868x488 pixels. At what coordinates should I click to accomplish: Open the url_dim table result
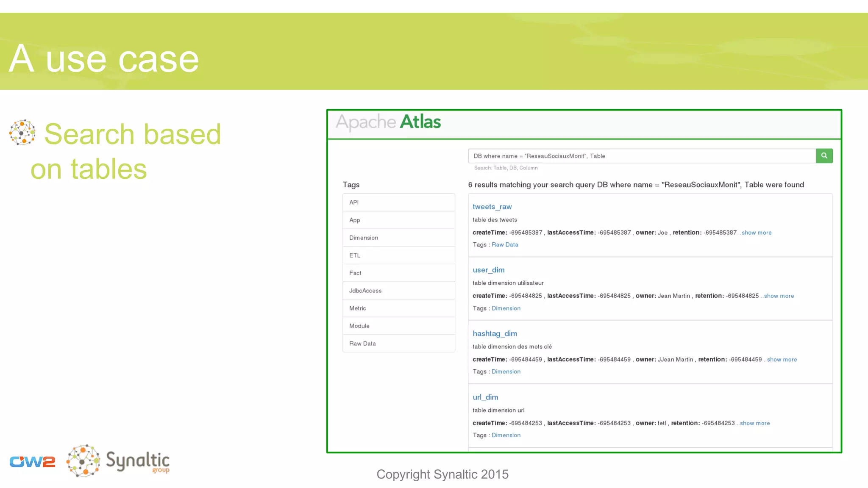(485, 397)
